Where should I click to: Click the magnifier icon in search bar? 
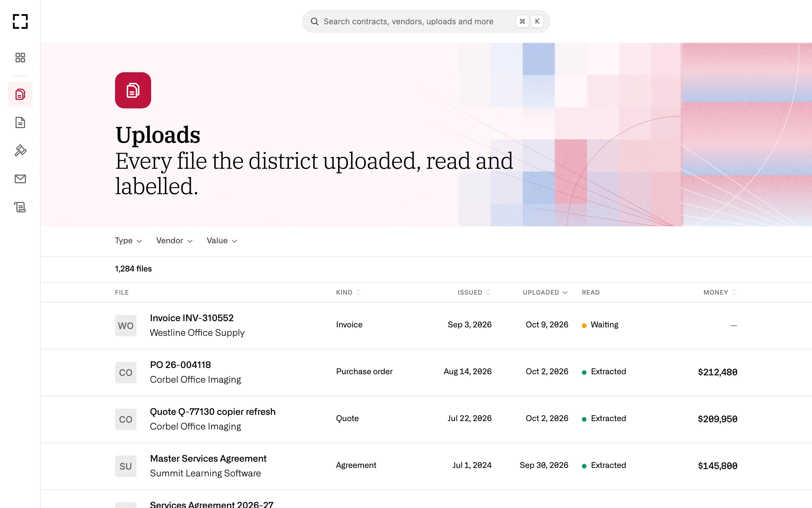tap(314, 21)
